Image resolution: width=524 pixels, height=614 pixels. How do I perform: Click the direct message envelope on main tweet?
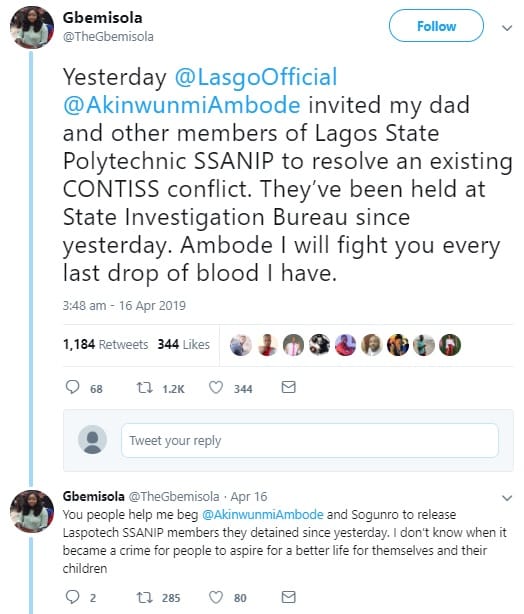pos(289,387)
